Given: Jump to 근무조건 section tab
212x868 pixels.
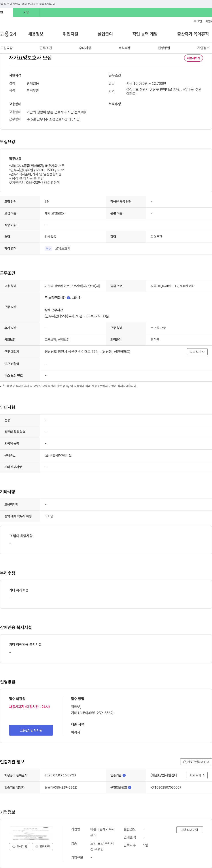Looking at the screenshot, I should [46, 48].
